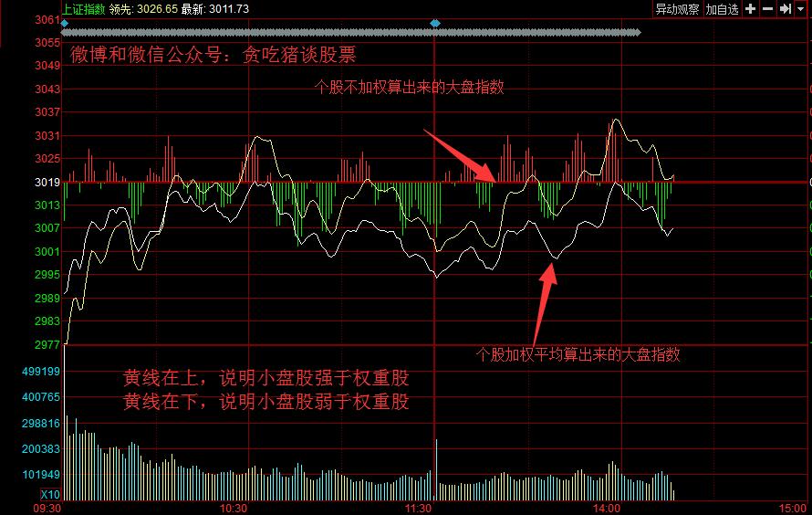The width and height of the screenshot is (812, 515).
Task: Click 加自选 to add to watchlist
Action: pyautogui.click(x=722, y=9)
